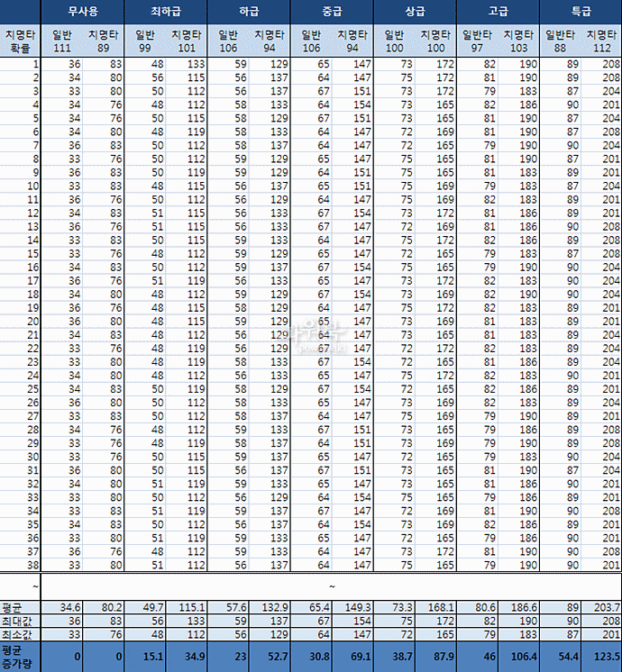Click the 최하급 header cell
Viewport: 622px width, 672px height.
coord(165,11)
